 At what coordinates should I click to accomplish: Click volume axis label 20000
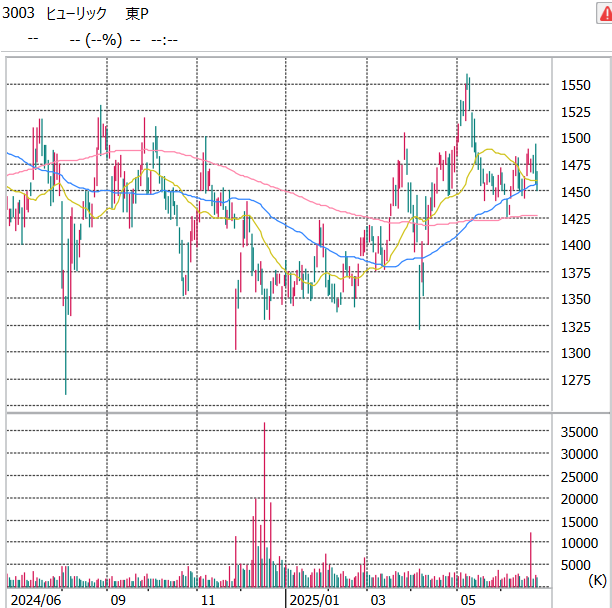[x=579, y=499]
